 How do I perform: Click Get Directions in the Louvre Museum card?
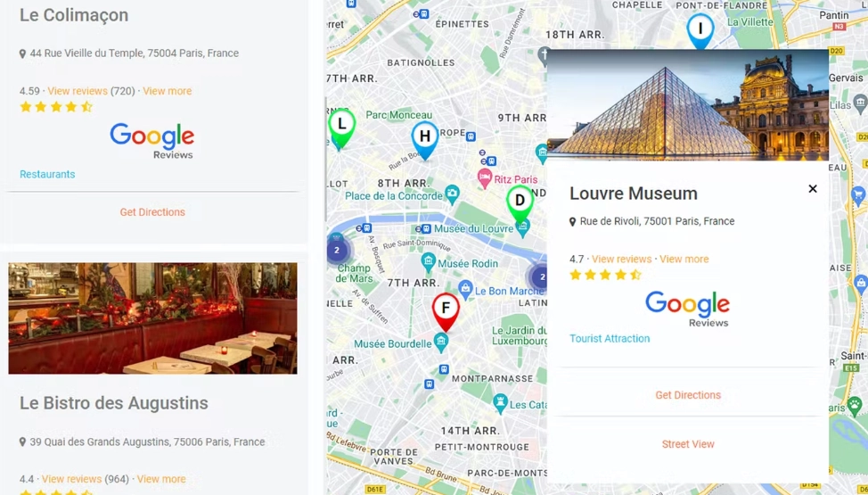[x=687, y=395]
